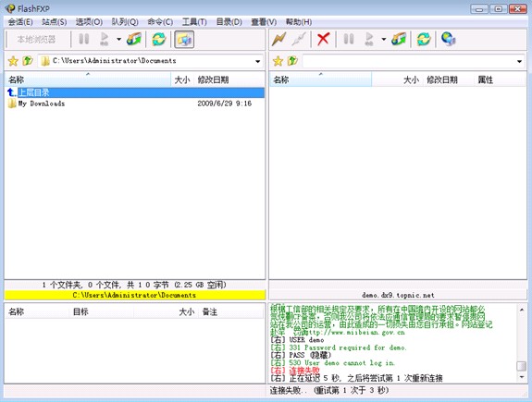Click the local path C:\Users\Administrator\Documents field
Image resolution: width=532 pixels, height=402 pixels.
[x=146, y=61]
